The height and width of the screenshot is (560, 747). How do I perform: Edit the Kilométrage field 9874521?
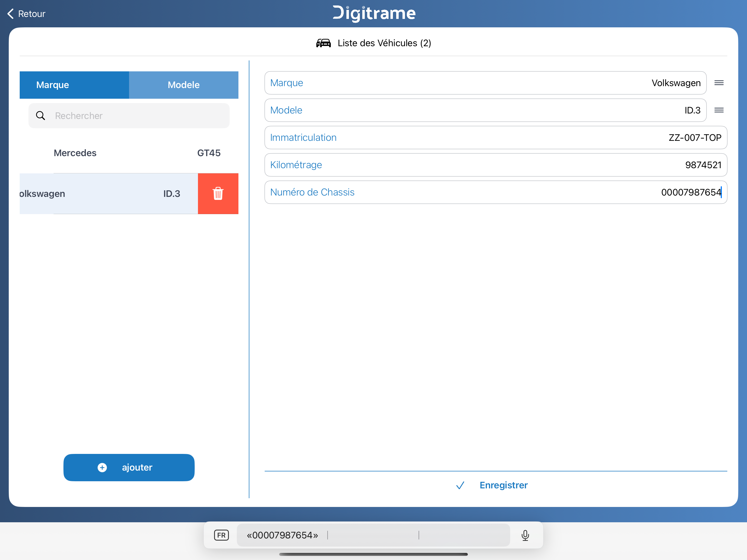click(x=496, y=165)
